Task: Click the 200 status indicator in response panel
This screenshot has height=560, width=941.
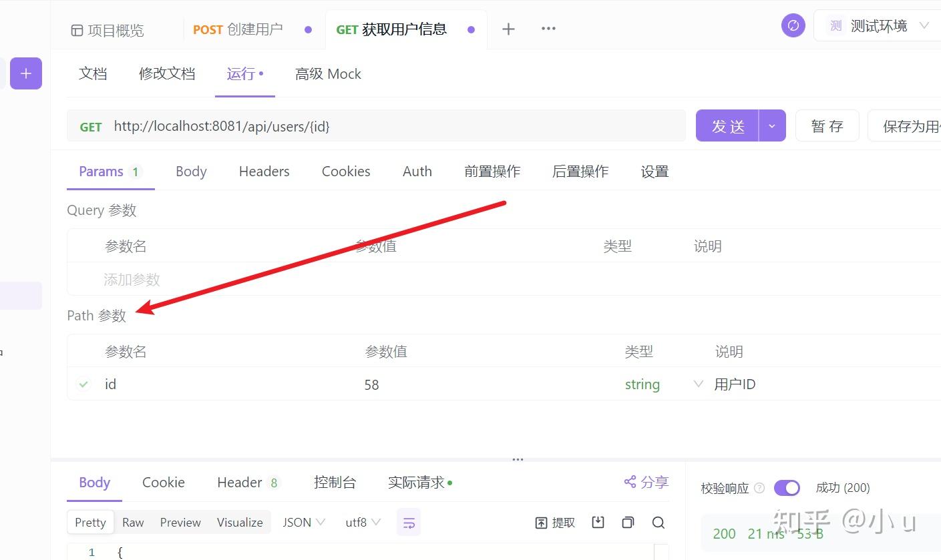Action: click(x=724, y=533)
